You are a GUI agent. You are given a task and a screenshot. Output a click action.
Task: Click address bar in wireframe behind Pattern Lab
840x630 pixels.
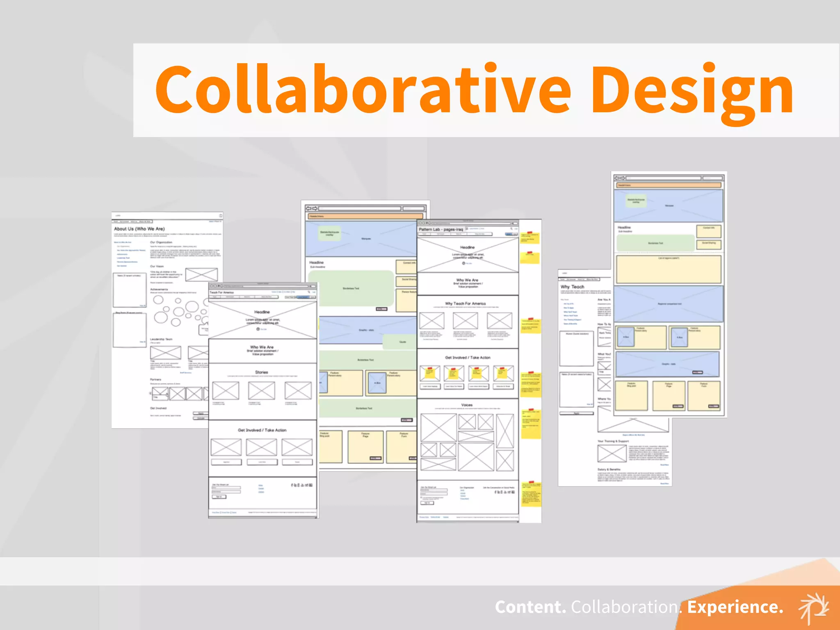[x=360, y=208]
